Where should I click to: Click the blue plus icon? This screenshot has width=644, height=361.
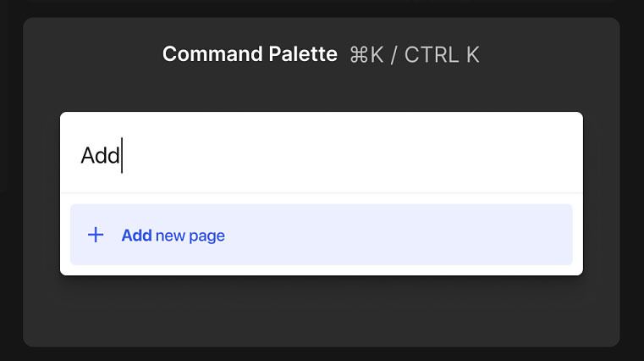(96, 235)
